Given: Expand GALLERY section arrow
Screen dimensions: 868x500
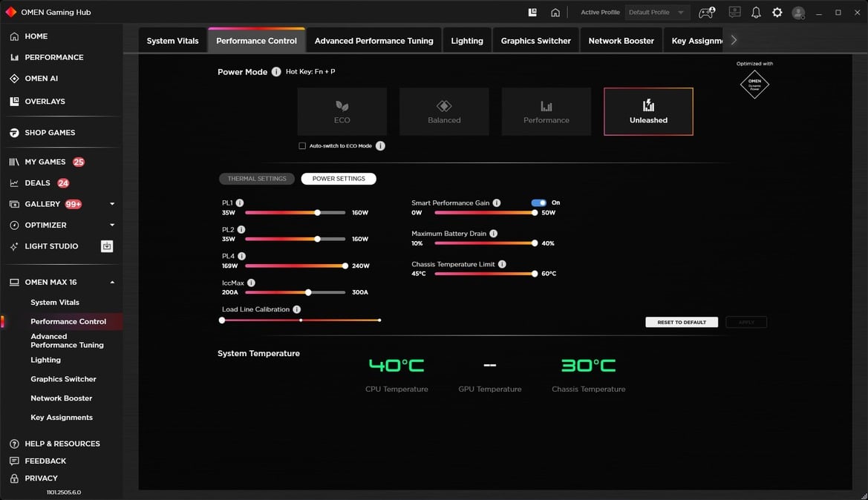Looking at the screenshot, I should [112, 204].
